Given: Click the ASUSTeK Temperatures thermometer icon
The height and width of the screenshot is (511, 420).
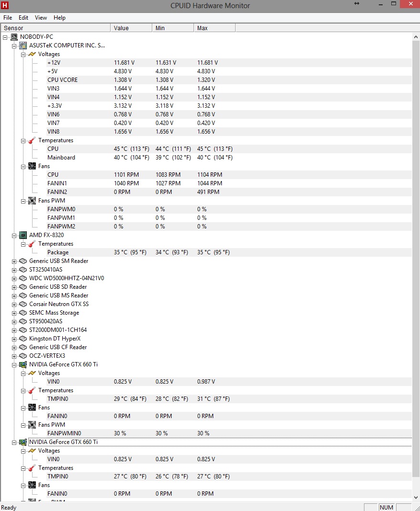Looking at the screenshot, I should (32, 140).
